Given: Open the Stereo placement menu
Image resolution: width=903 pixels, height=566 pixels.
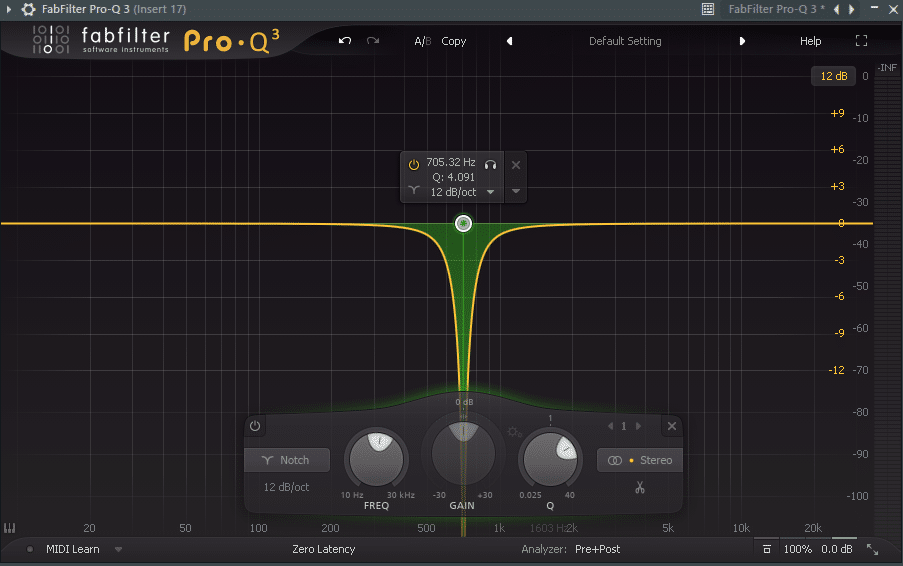Looking at the screenshot, I should (640, 460).
